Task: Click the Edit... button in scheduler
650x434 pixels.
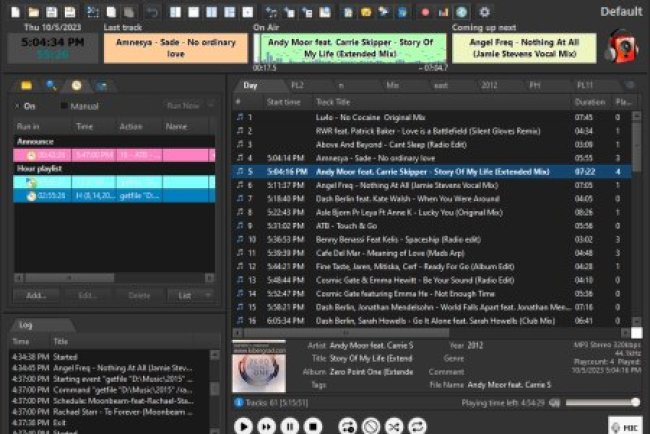Action: click(87, 296)
